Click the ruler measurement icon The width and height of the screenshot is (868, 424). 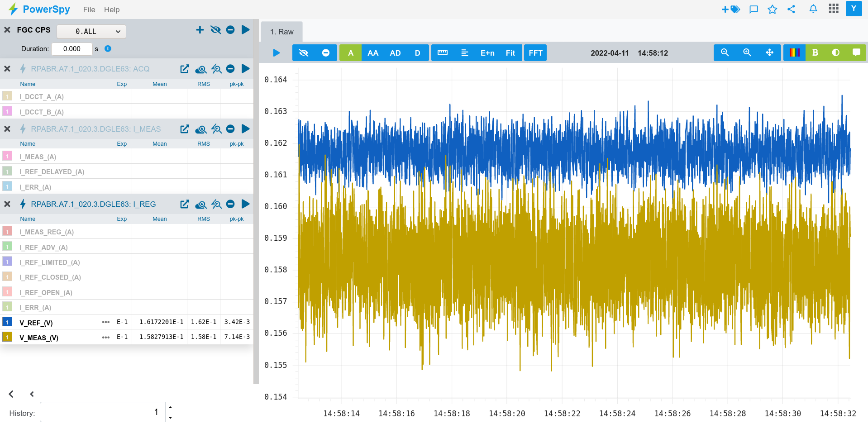[x=443, y=53]
